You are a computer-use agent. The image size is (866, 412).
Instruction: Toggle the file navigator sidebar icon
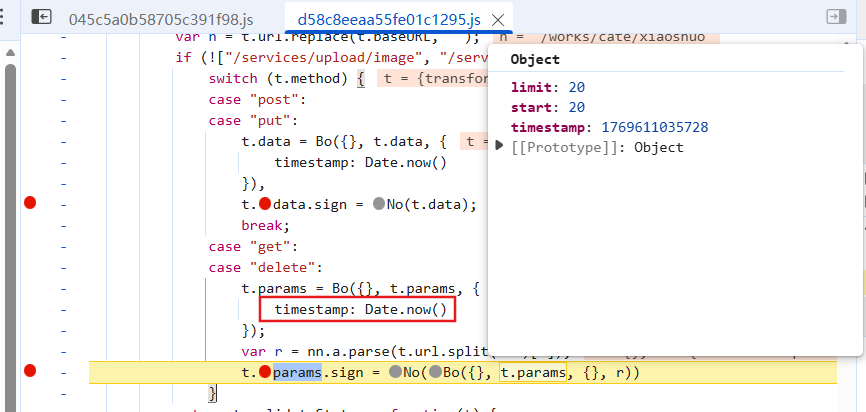[x=42, y=17]
